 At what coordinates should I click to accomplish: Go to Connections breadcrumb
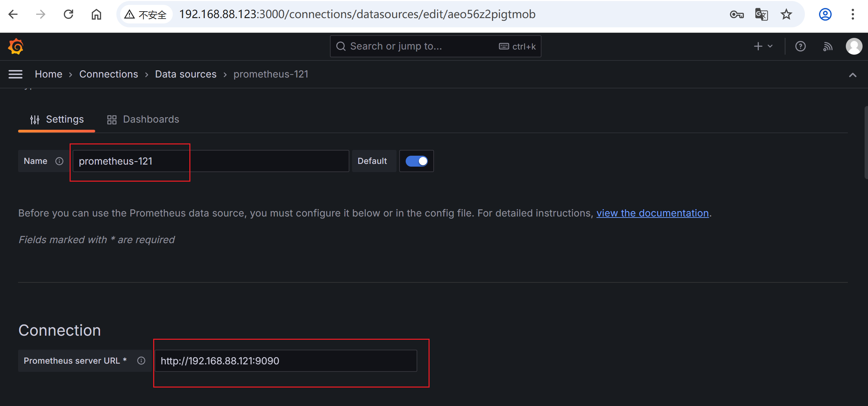tap(108, 74)
